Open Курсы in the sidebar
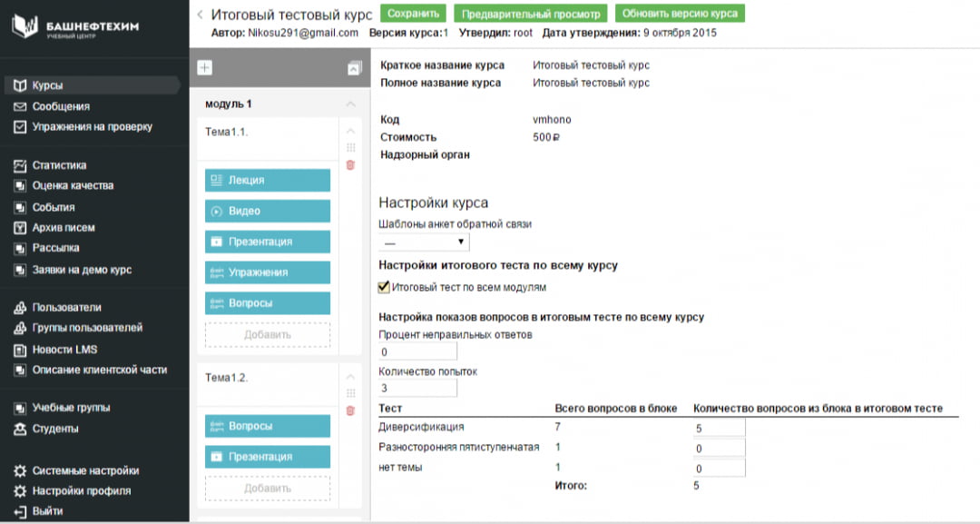 [47, 85]
